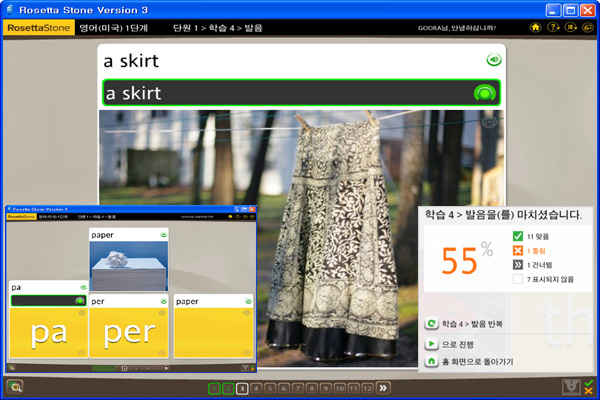Jump to screen 1 in the bottom page bar
This screenshot has width=600, height=400.
[214, 389]
